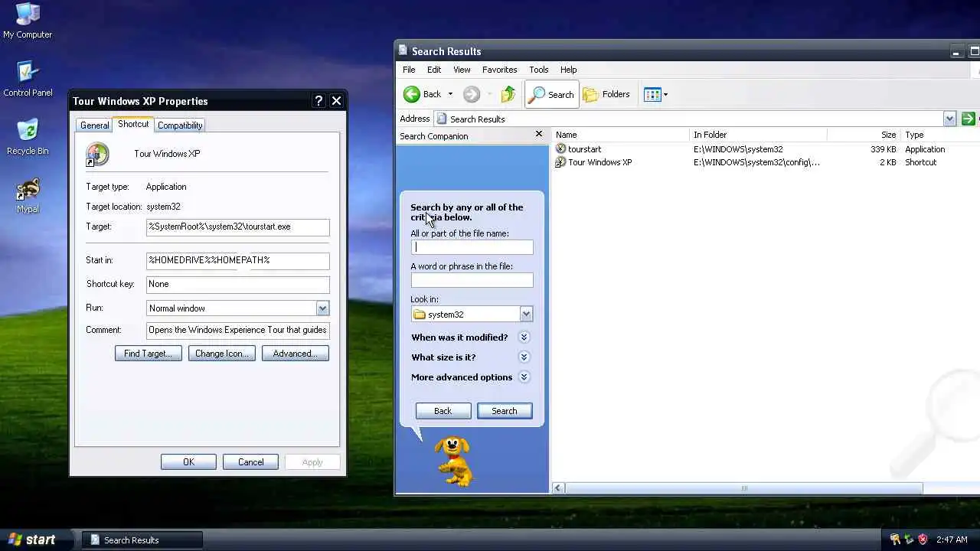Click Back button in Search Companion

443,411
